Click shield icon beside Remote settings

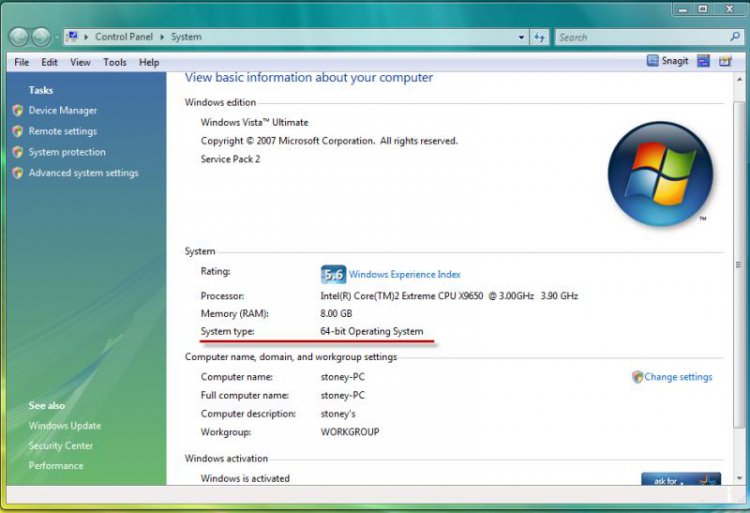[x=18, y=131]
